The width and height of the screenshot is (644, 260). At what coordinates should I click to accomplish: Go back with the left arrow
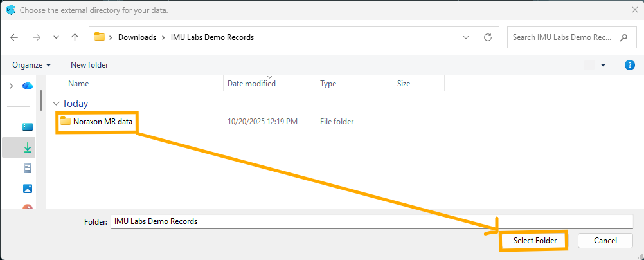[x=14, y=37]
